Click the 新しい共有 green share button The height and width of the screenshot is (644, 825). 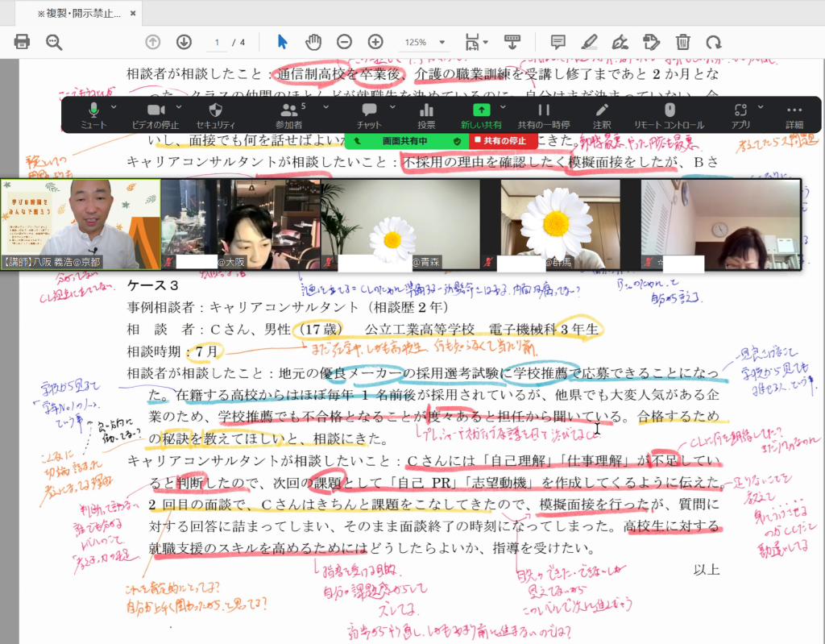[481, 114]
